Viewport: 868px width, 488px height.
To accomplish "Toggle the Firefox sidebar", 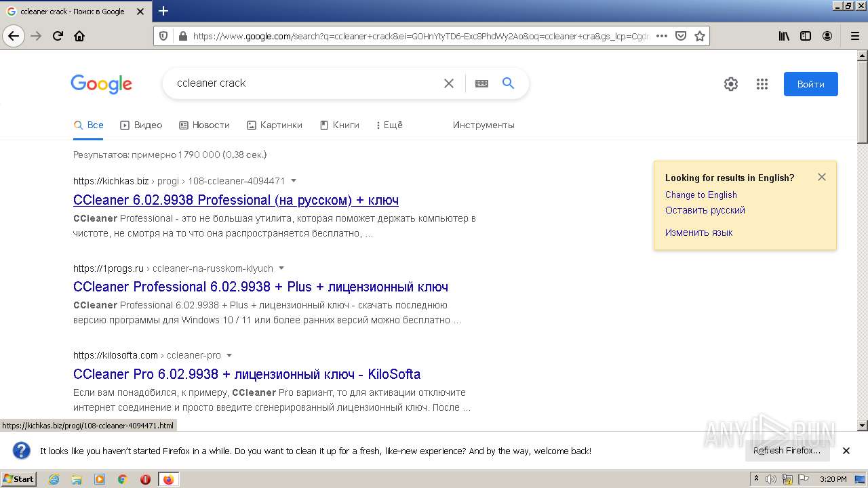I will coord(806,36).
